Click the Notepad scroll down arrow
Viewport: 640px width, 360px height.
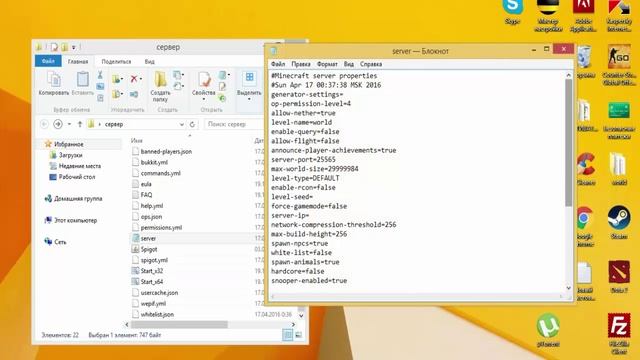pos(569,288)
